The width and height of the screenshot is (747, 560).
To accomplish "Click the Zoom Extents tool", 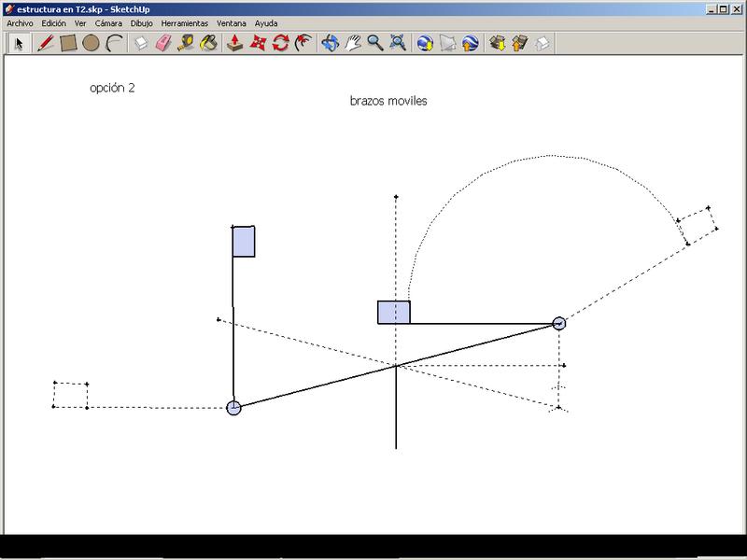I will click(x=398, y=43).
